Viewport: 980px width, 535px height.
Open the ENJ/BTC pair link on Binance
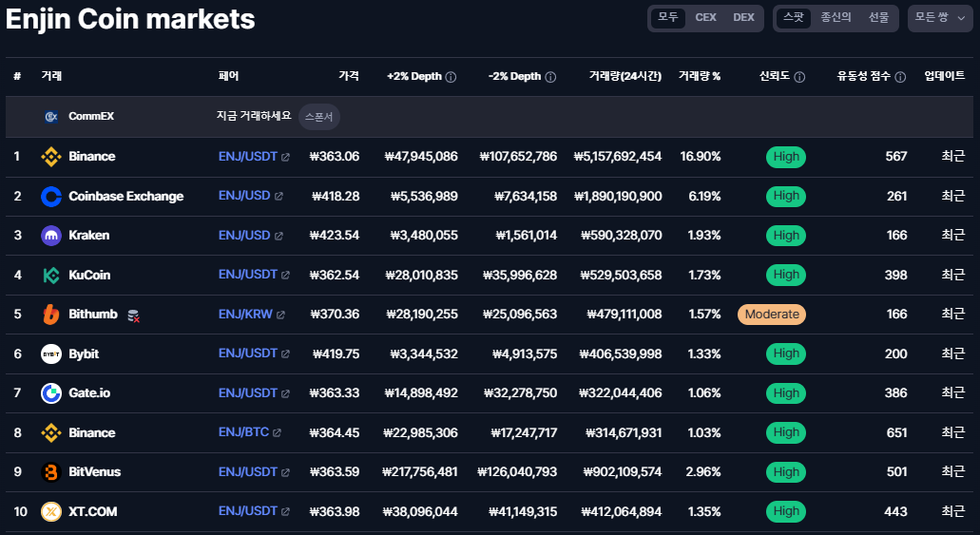243,432
